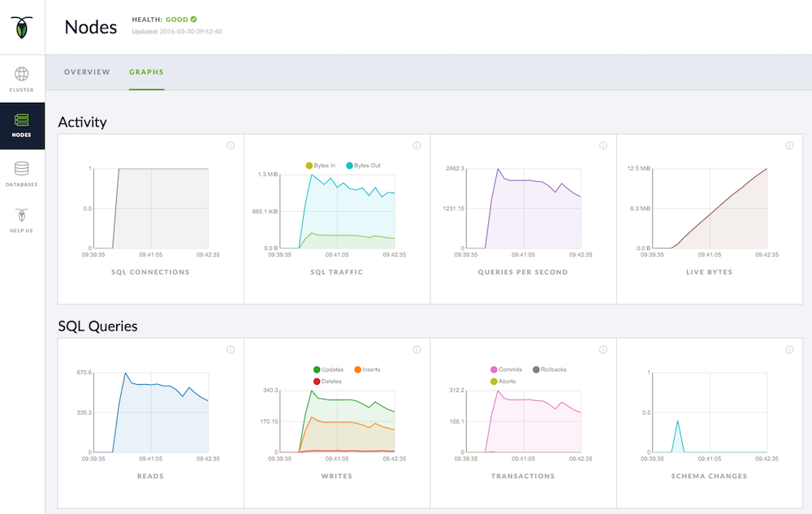Image resolution: width=812 pixels, height=514 pixels.
Task: Select the Nodes sidebar icon
Action: 22,120
